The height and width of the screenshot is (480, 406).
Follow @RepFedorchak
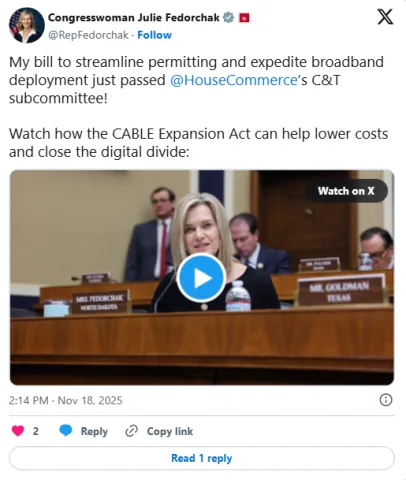coord(154,35)
